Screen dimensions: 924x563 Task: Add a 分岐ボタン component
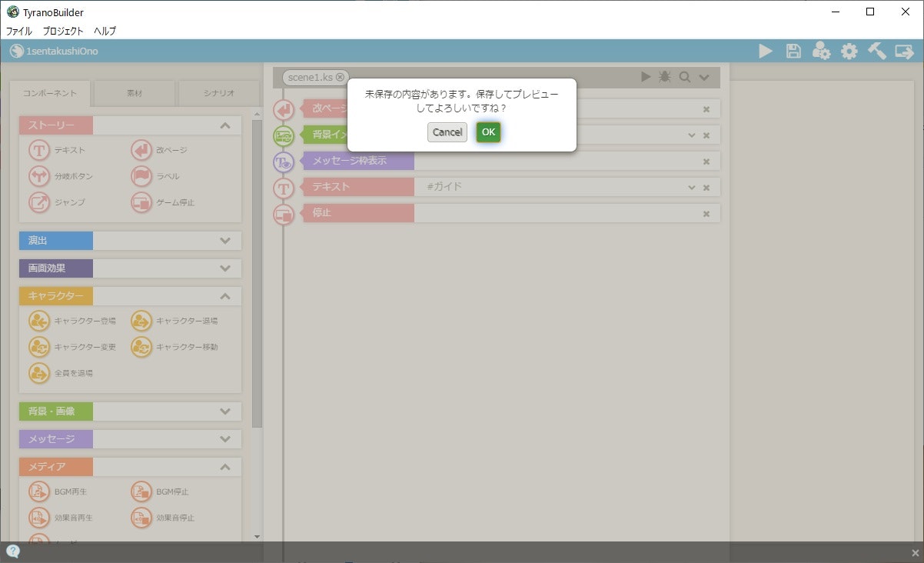(61, 176)
